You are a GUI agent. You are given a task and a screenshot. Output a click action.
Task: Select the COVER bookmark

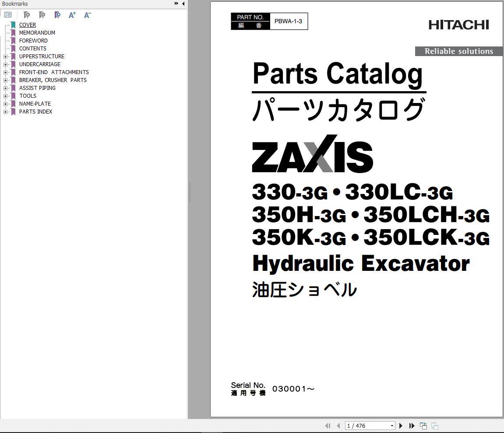(x=27, y=25)
